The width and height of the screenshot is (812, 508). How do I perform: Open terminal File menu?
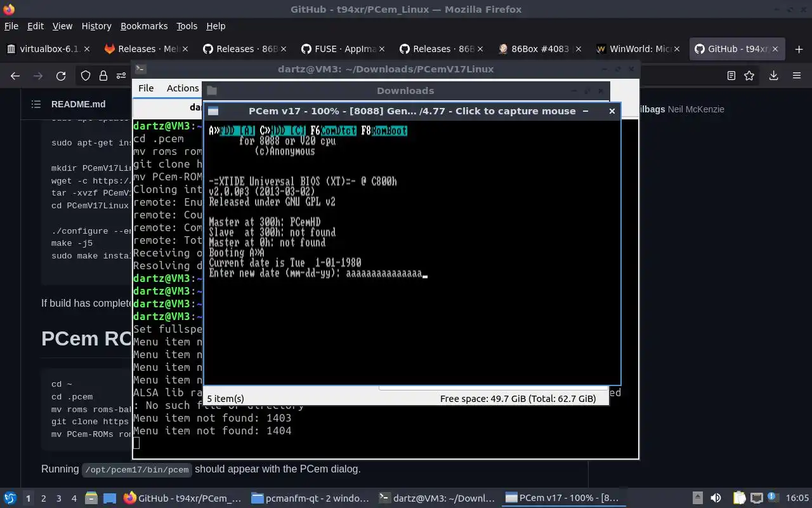(x=146, y=88)
